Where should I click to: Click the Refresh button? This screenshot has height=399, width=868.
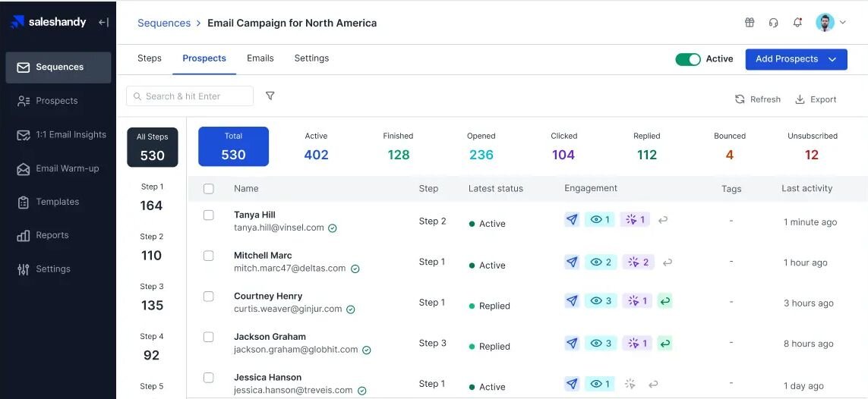(758, 99)
